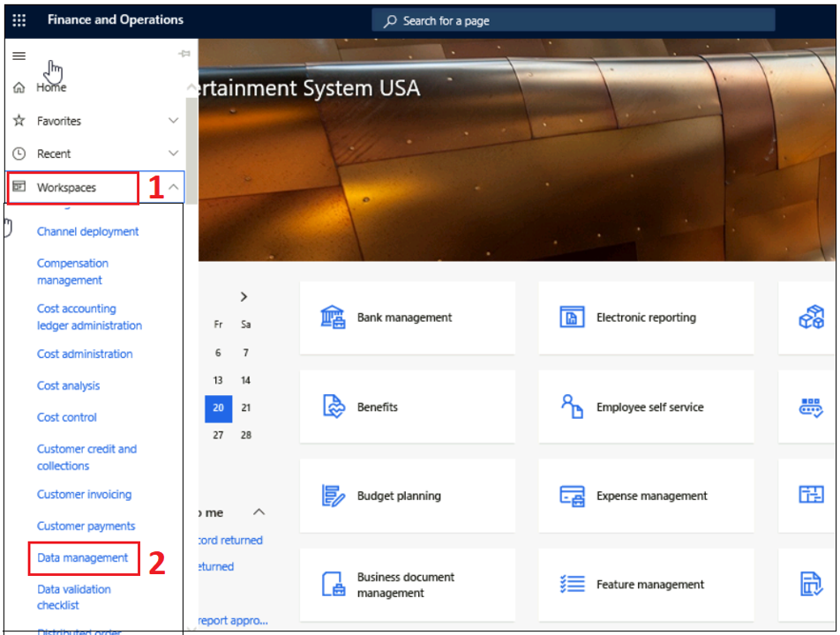840x635 pixels.
Task: Click the Favorites star icon
Action: pos(19,121)
